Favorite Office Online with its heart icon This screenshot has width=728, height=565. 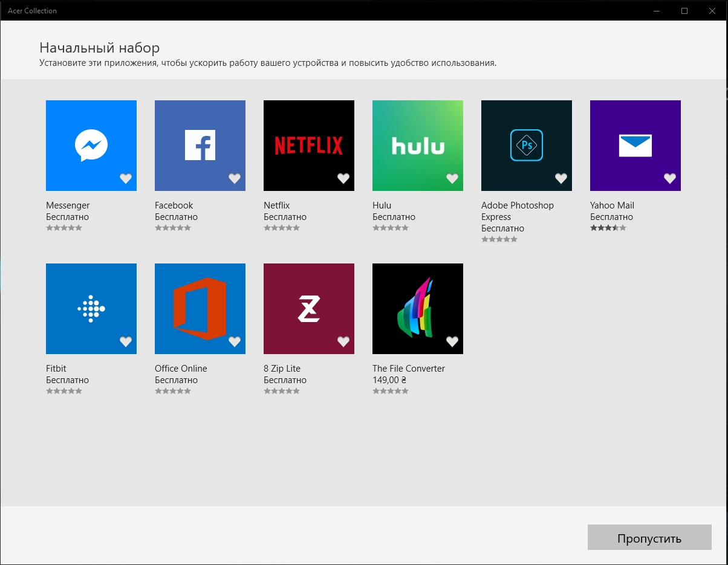coord(235,341)
